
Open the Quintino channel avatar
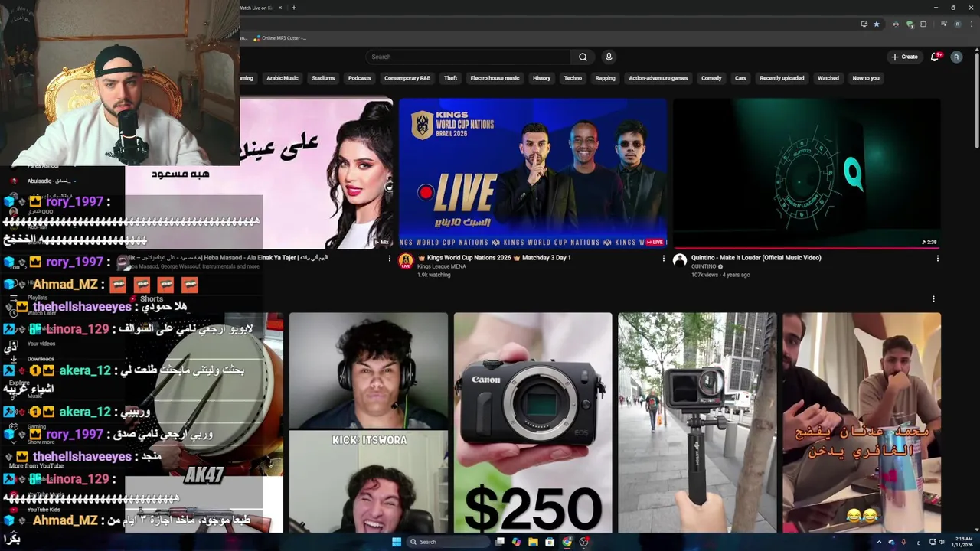(679, 261)
